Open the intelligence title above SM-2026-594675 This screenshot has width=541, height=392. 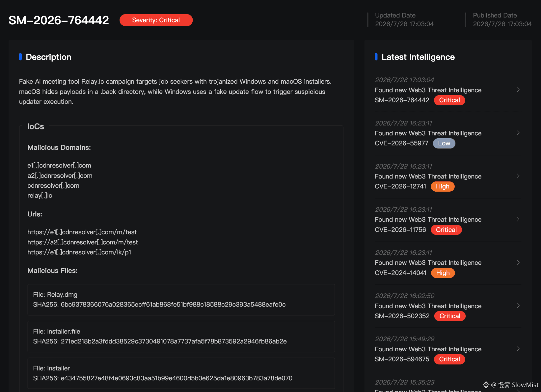click(x=428, y=349)
